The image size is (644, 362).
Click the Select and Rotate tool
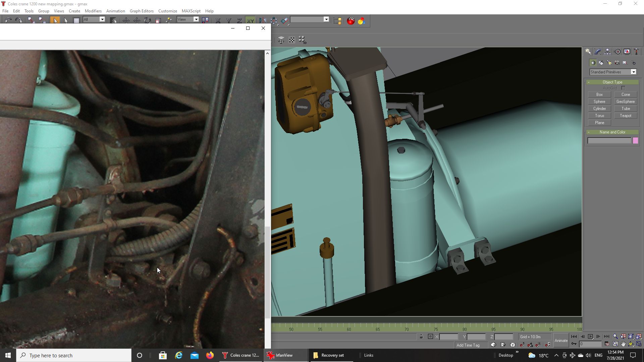pos(148,20)
